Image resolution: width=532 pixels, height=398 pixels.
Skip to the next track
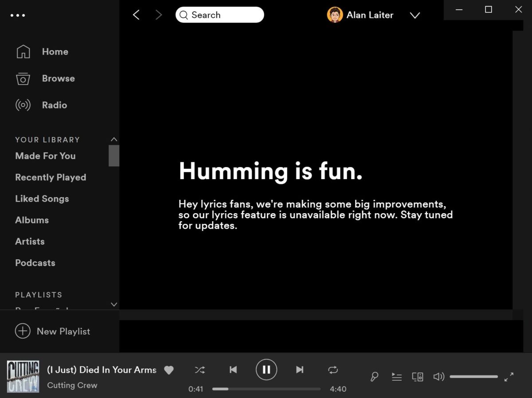coord(300,370)
